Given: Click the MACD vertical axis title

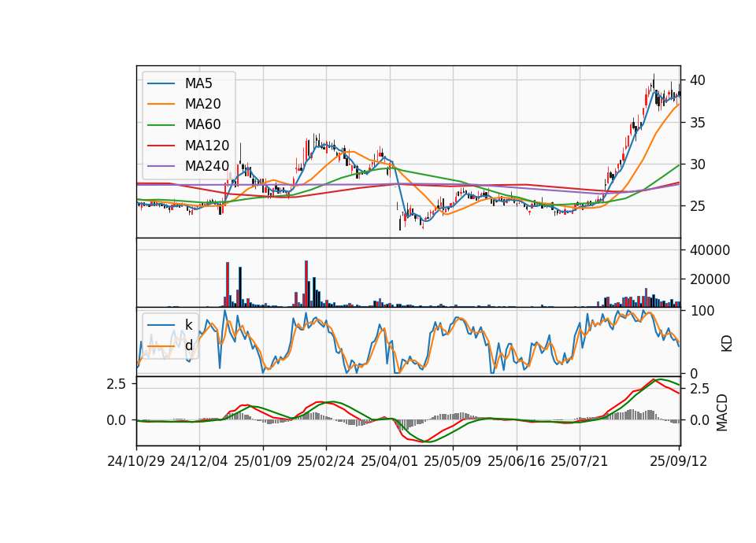Looking at the screenshot, I should pyautogui.click(x=722, y=413).
